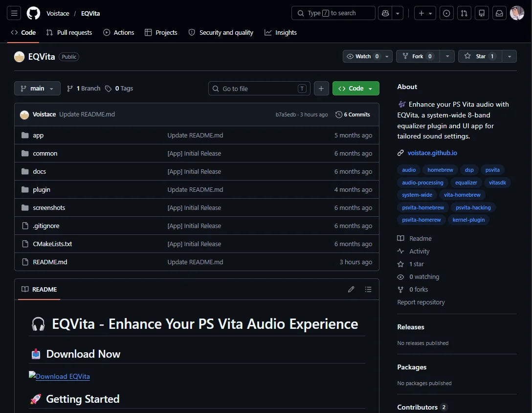Viewport: 532px width, 413px height.
Task: Open the notifications inbox icon
Action: tap(499, 13)
